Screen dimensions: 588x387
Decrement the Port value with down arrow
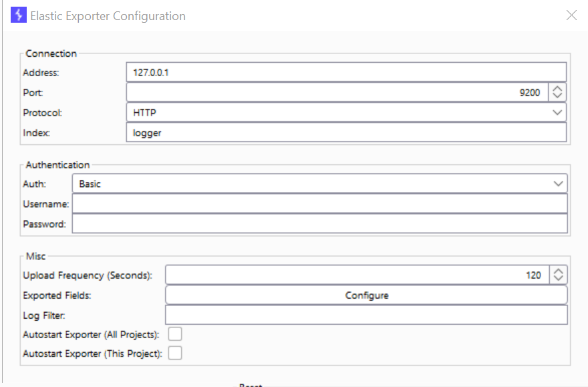(x=557, y=96)
